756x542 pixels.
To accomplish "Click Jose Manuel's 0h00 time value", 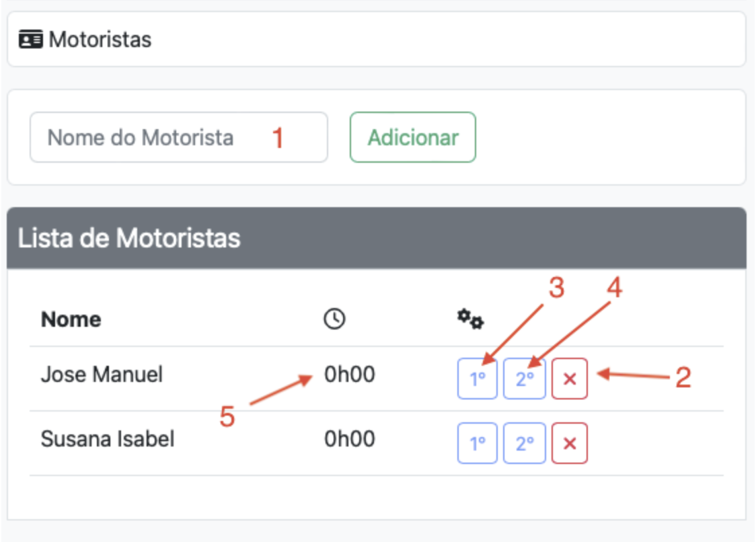I will click(x=350, y=374).
